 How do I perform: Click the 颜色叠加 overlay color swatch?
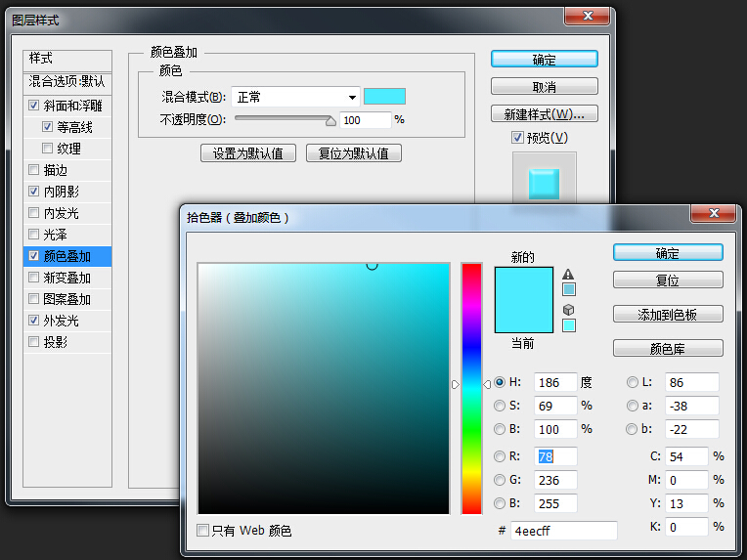click(384, 96)
